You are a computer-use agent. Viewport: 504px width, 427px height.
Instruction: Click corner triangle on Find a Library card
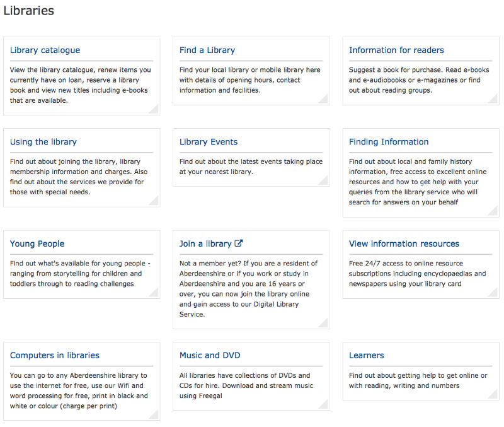[x=323, y=99]
